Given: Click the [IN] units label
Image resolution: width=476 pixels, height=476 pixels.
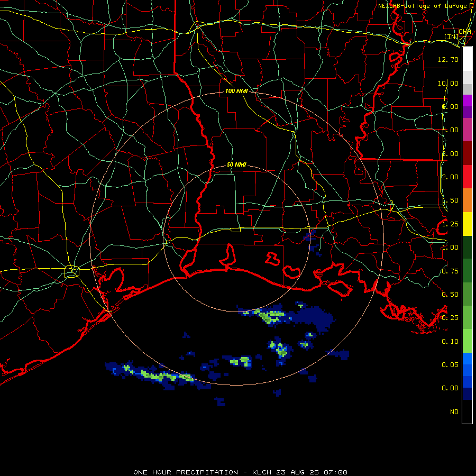Looking at the screenshot, I should 451,36.
